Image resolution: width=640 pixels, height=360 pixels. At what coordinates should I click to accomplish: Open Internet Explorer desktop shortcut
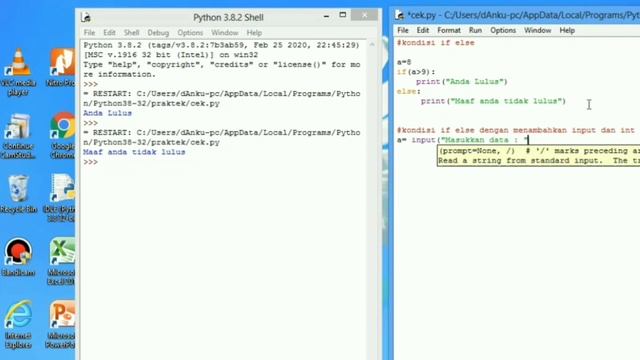click(x=18, y=324)
